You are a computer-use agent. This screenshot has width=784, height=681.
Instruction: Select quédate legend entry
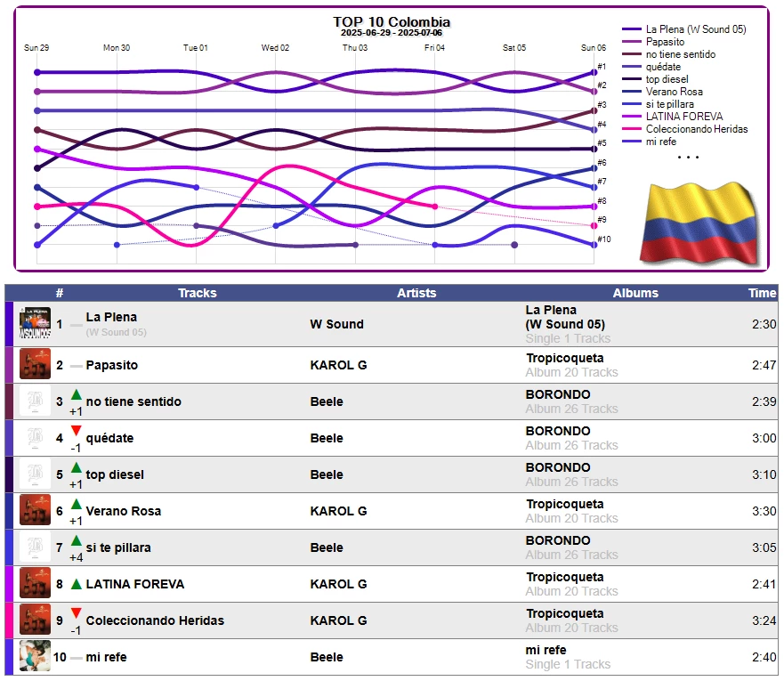(663, 67)
